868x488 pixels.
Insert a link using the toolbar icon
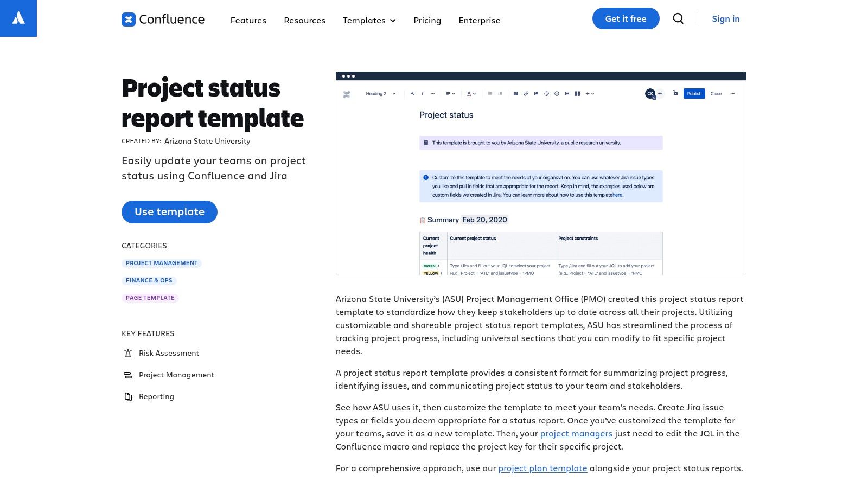526,93
